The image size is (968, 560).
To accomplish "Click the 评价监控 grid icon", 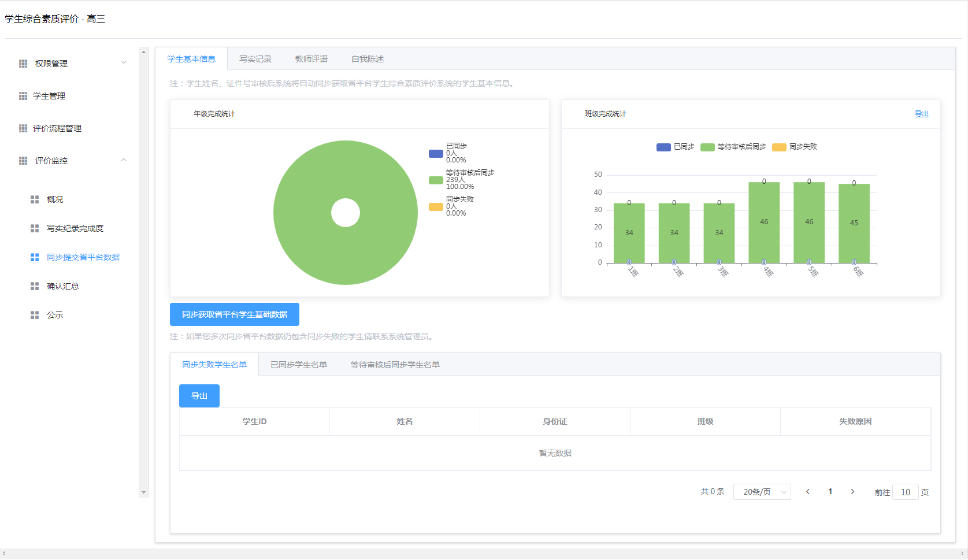I will pyautogui.click(x=23, y=161).
